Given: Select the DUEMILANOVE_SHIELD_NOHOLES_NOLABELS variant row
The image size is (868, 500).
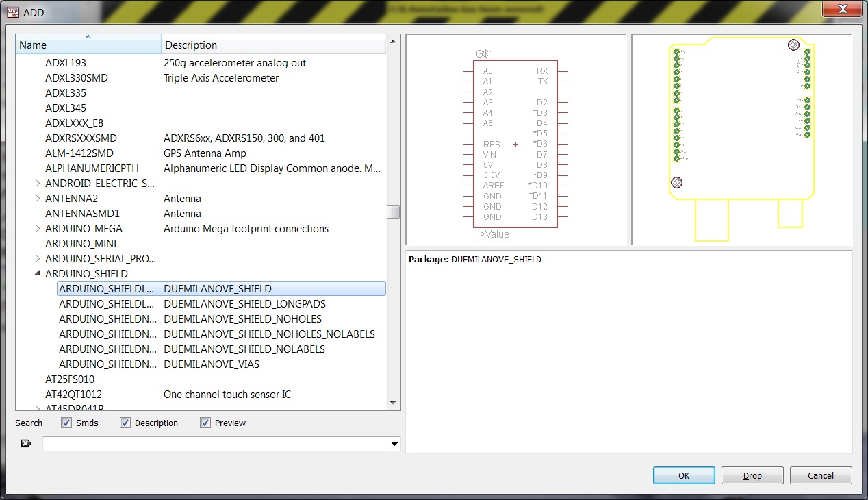Looking at the screenshot, I should point(222,334).
